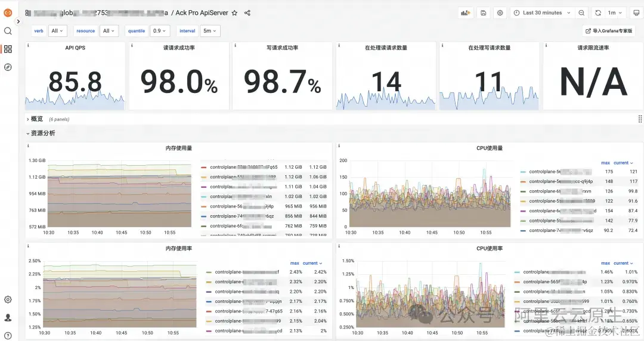Open dashboard settings gear in top toolbar
The height and width of the screenshot is (341, 644).
[500, 13]
